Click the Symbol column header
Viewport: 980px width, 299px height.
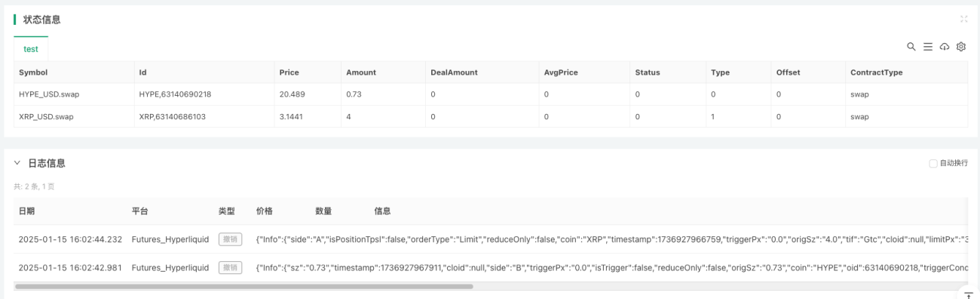click(x=33, y=72)
